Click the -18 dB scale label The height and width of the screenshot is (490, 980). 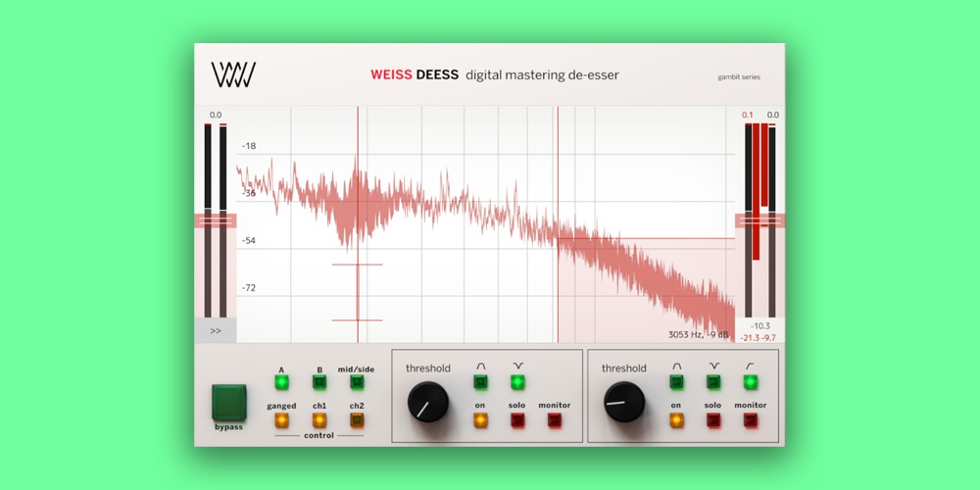click(249, 146)
